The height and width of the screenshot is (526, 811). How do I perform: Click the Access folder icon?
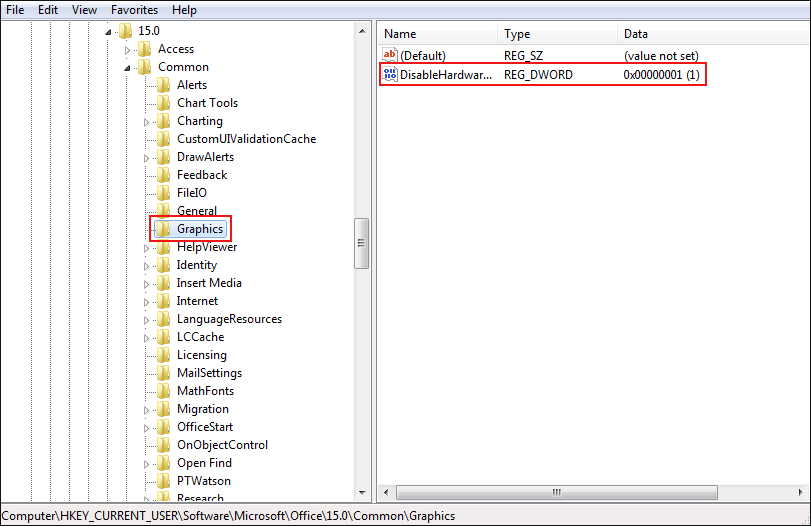pyautogui.click(x=144, y=49)
